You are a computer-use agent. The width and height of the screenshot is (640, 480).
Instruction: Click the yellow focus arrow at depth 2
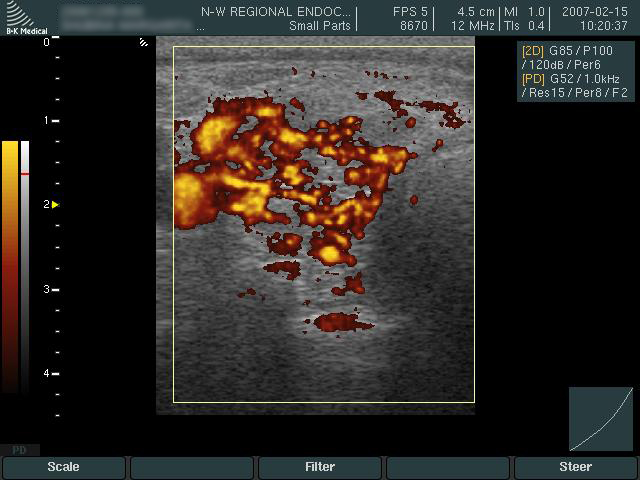click(x=55, y=204)
